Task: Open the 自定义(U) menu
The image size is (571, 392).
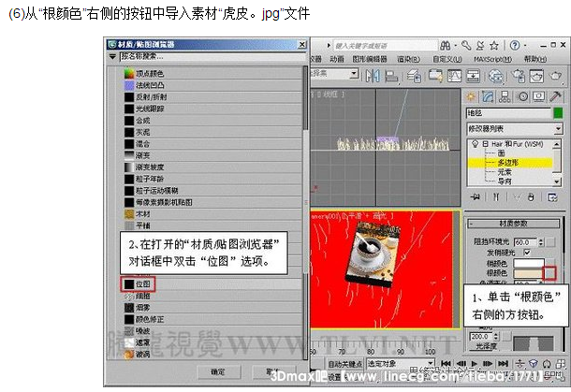Action: 447,59
